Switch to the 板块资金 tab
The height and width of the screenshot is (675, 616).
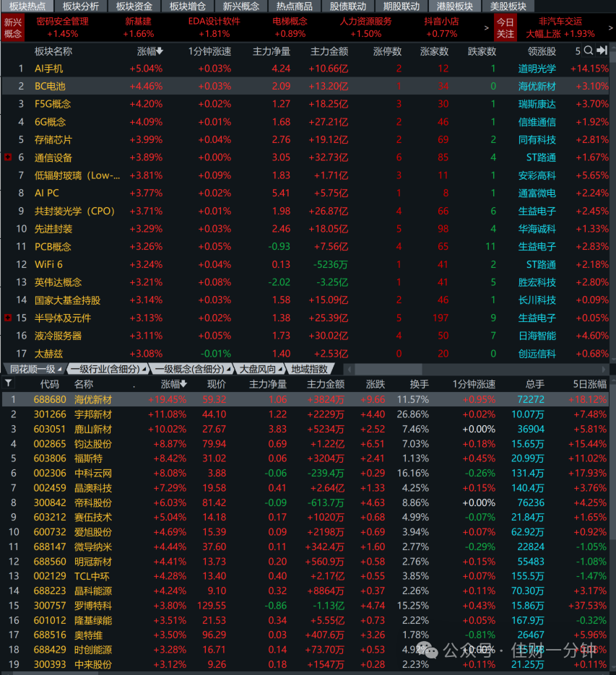(134, 6)
